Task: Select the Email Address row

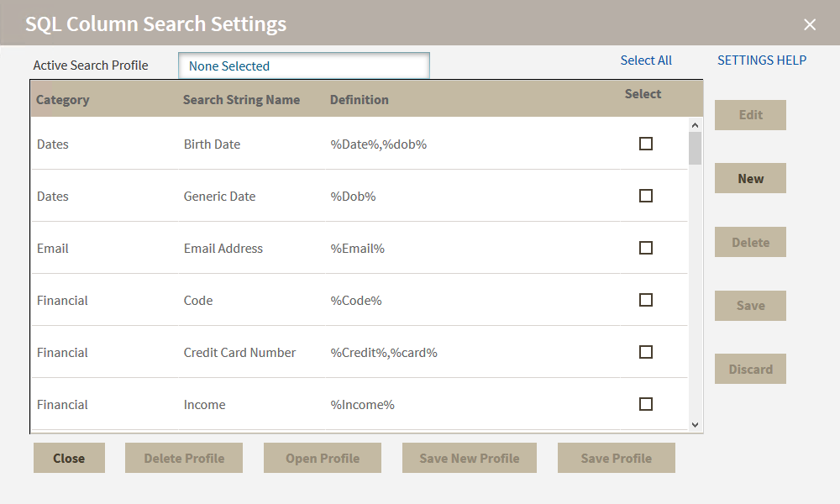Action: coord(223,249)
